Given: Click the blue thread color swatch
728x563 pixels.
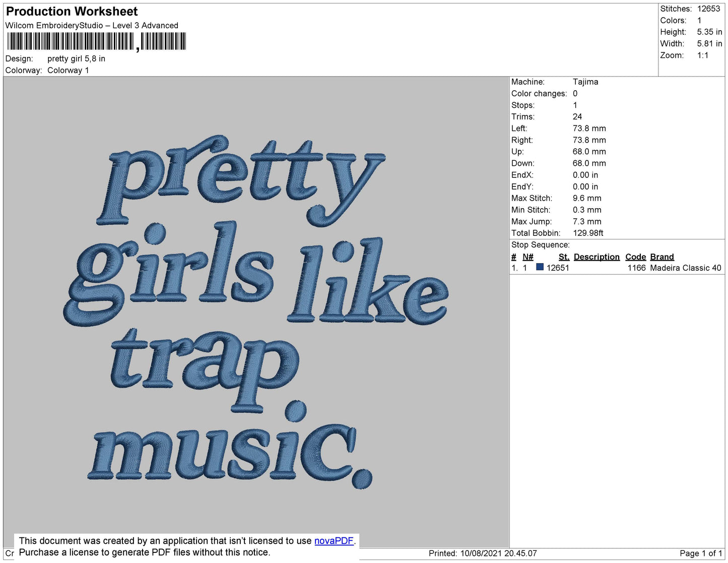Looking at the screenshot, I should [x=540, y=267].
